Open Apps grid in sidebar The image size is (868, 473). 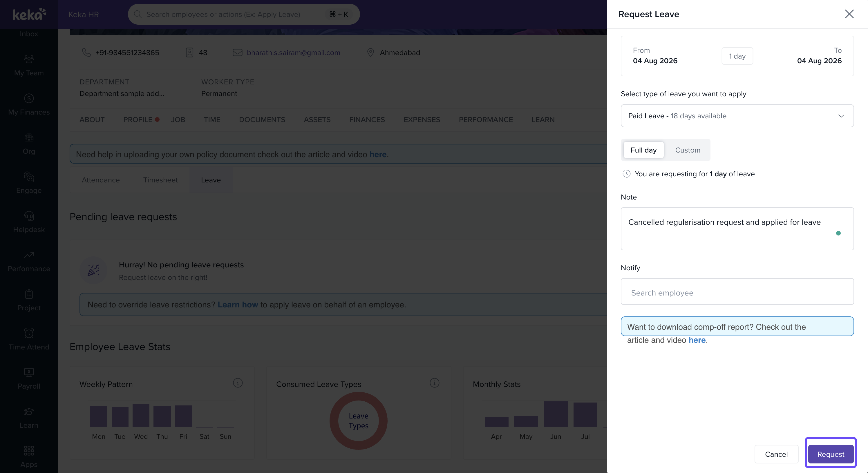point(29,456)
